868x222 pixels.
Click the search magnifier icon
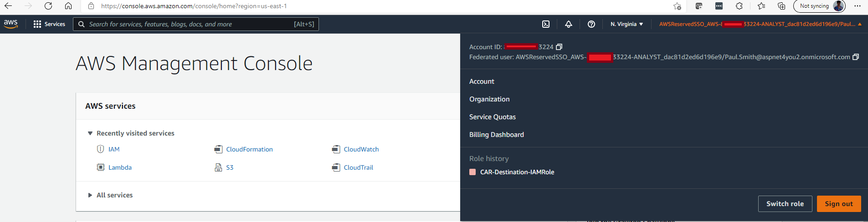pyautogui.click(x=81, y=24)
